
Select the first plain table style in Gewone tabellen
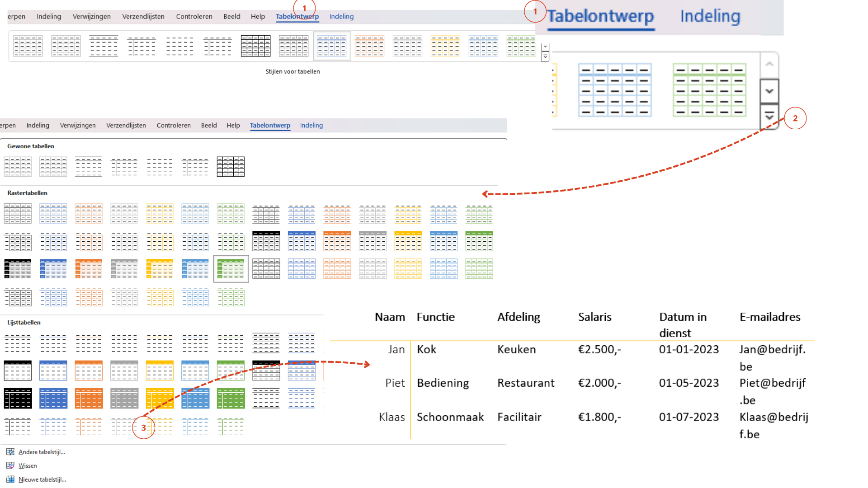pyautogui.click(x=18, y=166)
